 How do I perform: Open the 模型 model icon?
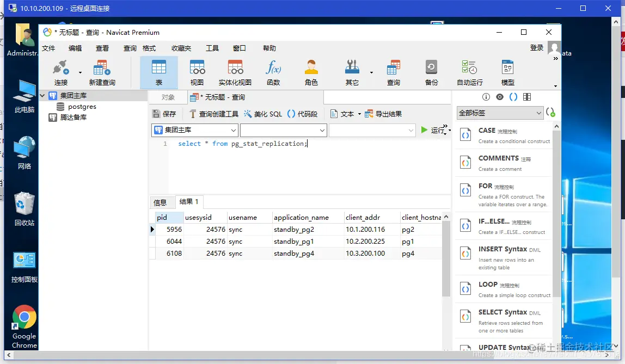pyautogui.click(x=507, y=72)
